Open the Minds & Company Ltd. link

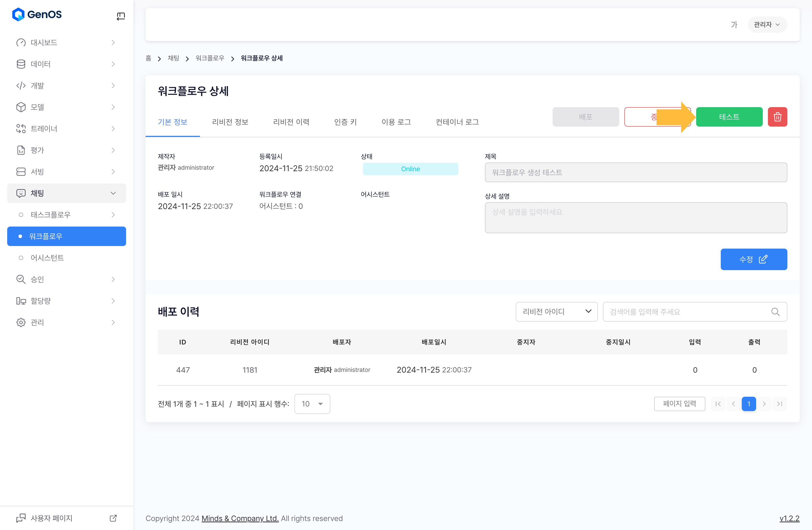[x=240, y=518]
